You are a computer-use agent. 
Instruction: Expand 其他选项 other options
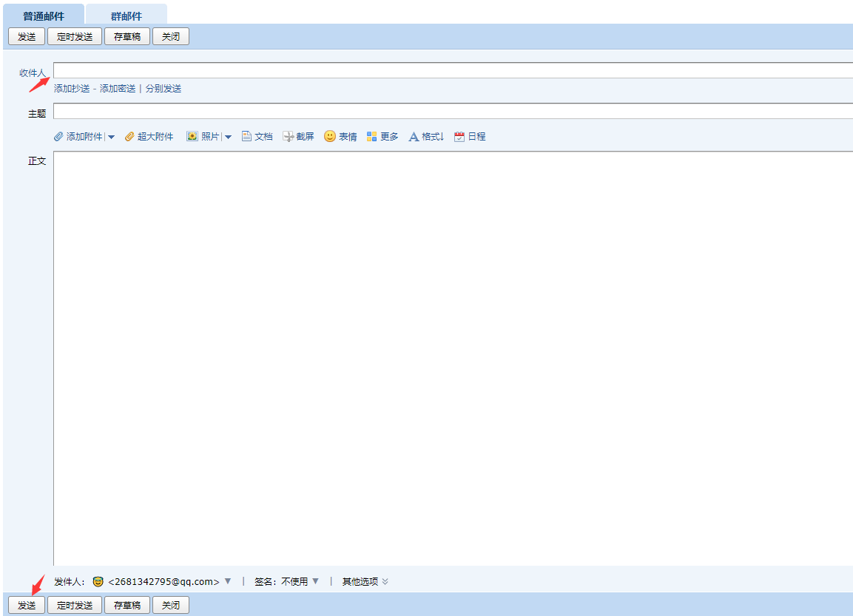pyautogui.click(x=365, y=581)
